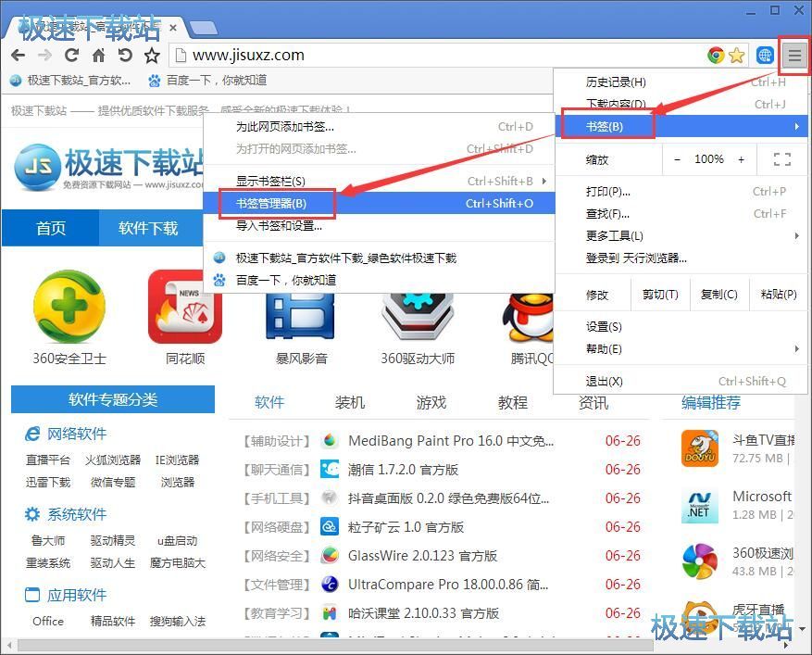812x655 pixels.
Task: Click the 网络软件 category heading
Action: (77, 434)
